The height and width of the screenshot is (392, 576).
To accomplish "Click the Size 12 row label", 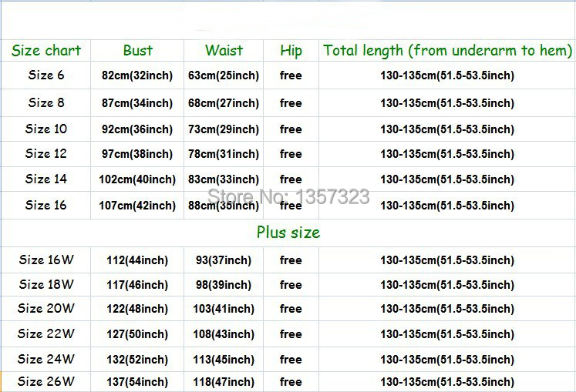I will (46, 154).
